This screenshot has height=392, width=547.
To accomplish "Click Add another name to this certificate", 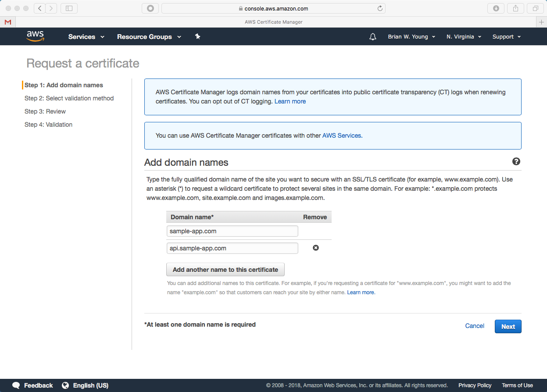I will pos(225,270).
